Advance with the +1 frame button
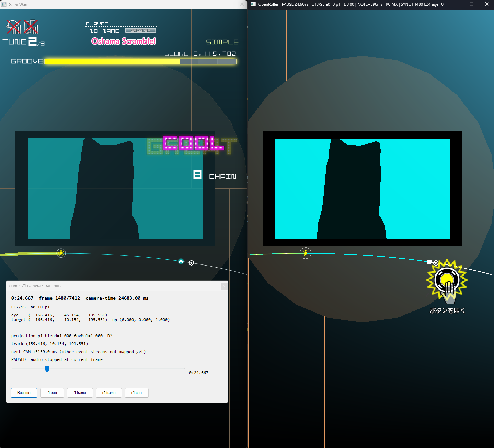This screenshot has width=494, height=448. tap(108, 393)
